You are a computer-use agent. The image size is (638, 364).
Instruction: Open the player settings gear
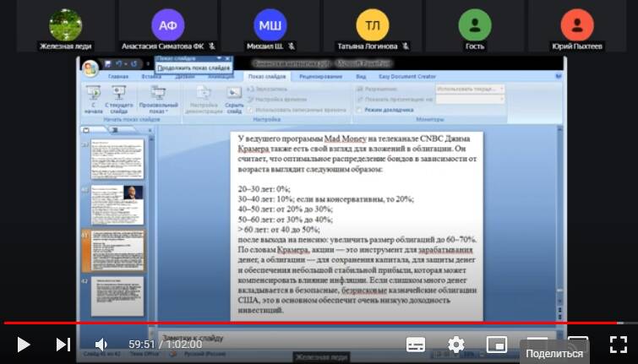[456, 345]
